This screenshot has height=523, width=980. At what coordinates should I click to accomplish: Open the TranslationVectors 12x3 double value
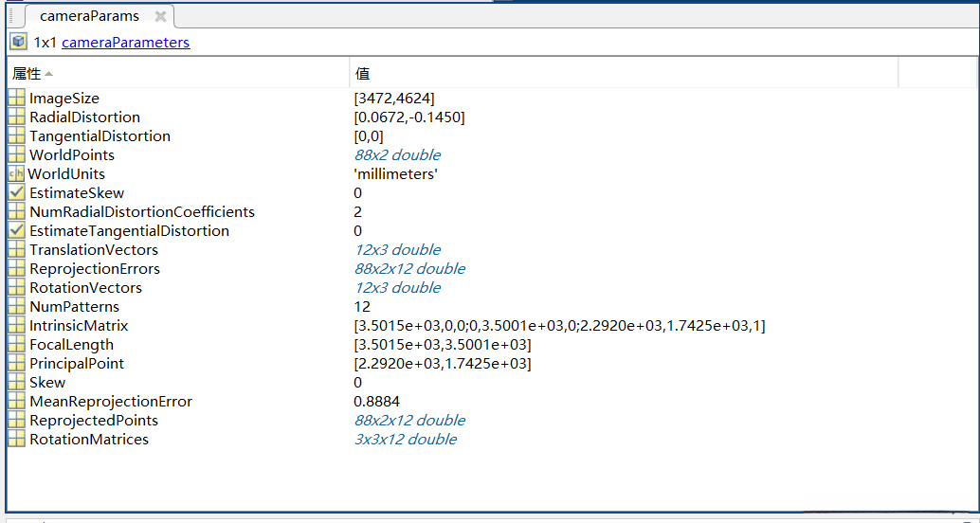[396, 250]
